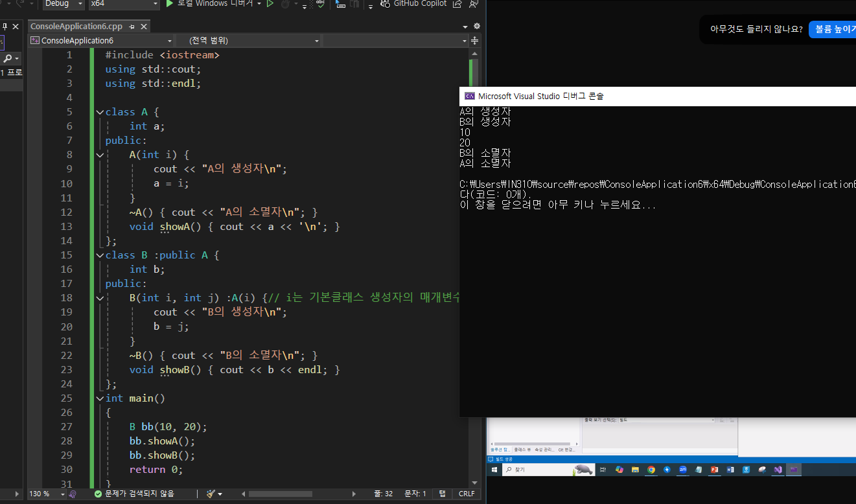Click the 문자: 1 column indicator
Viewport: 856px width, 504px height.
point(415,494)
